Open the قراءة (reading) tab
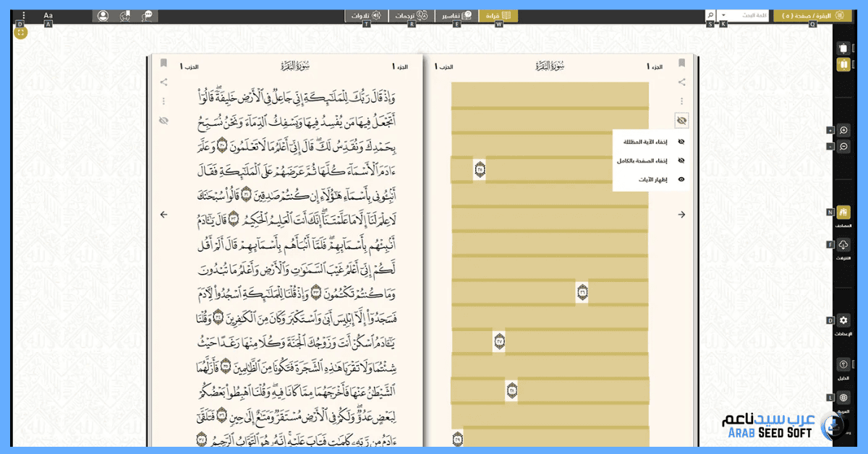 498,15
